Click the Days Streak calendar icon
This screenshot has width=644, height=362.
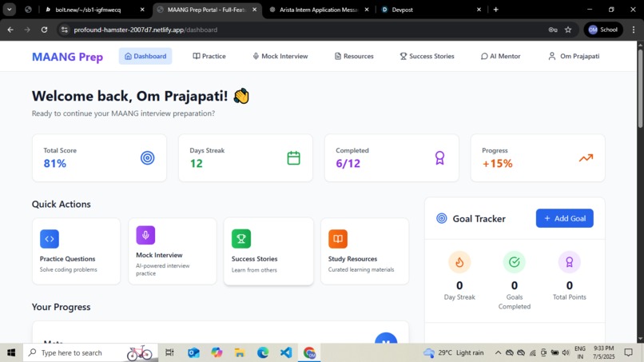294,157
